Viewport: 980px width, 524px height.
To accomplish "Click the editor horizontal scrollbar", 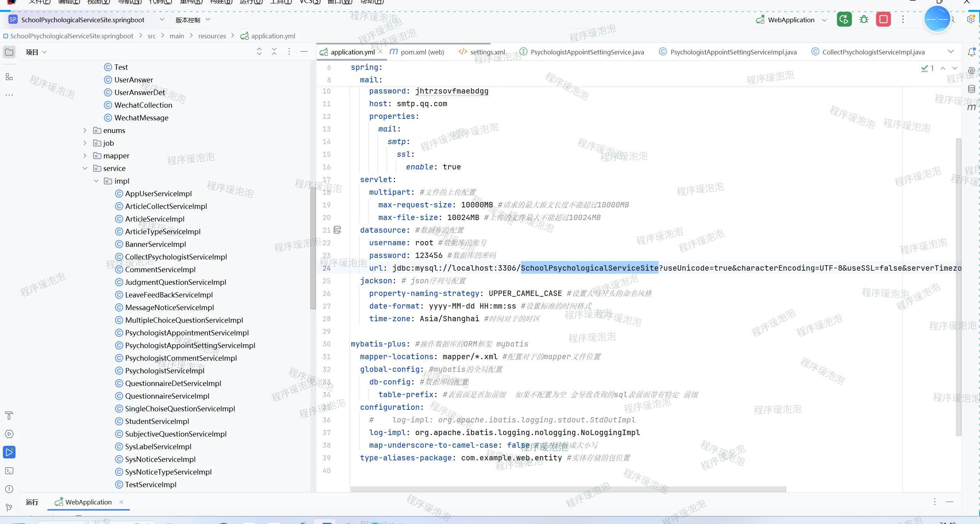I will tap(568, 489).
